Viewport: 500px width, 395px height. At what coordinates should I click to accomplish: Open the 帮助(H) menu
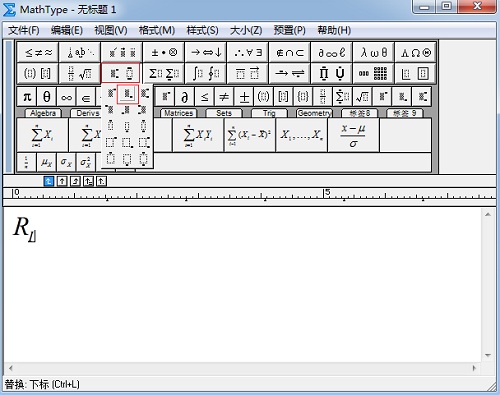tap(334, 31)
